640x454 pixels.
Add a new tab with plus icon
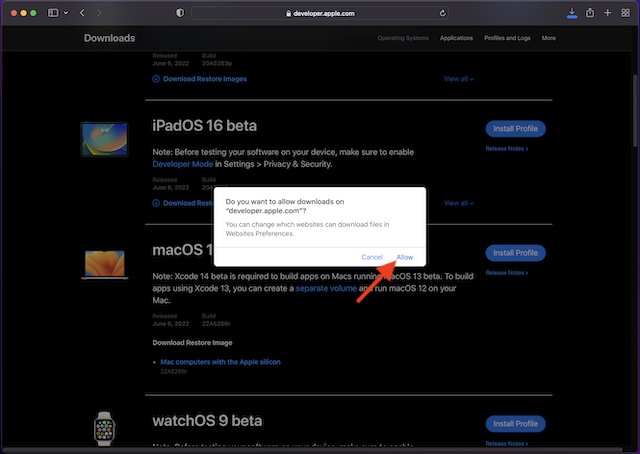point(608,13)
